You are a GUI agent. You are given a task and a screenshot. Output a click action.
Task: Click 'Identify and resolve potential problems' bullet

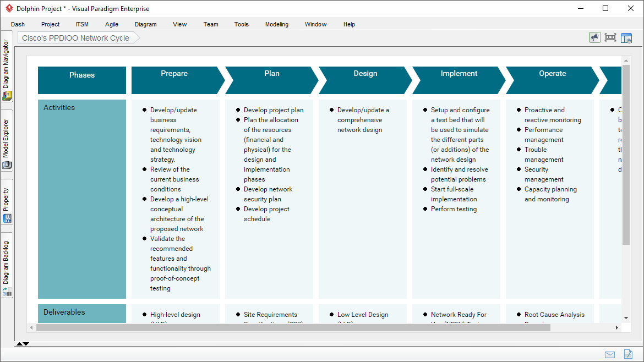click(x=460, y=174)
